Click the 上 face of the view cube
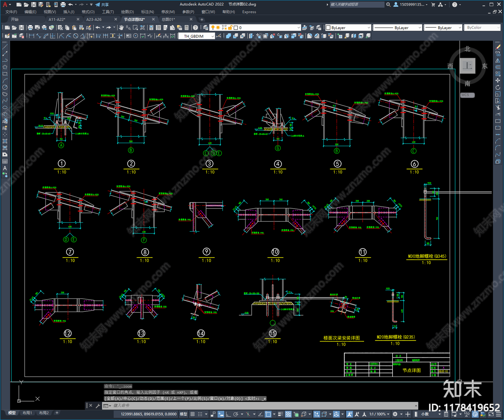Viewport: 504px width, 420px height. tap(467, 66)
